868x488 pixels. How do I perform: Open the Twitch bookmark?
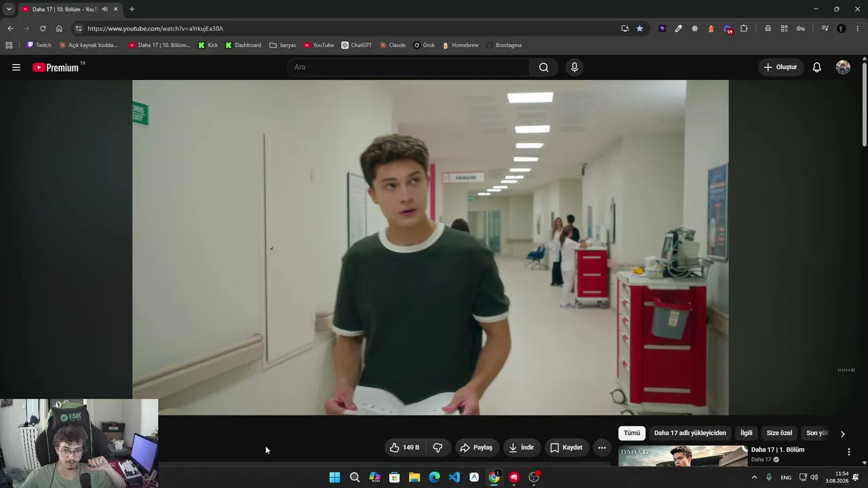(39, 45)
